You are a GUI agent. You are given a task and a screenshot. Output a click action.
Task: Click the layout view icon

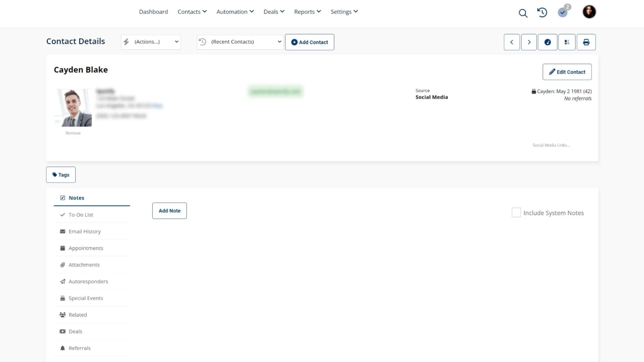coord(567,42)
